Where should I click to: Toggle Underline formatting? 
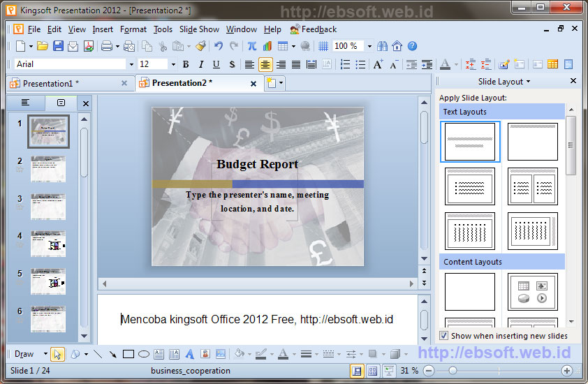point(216,64)
